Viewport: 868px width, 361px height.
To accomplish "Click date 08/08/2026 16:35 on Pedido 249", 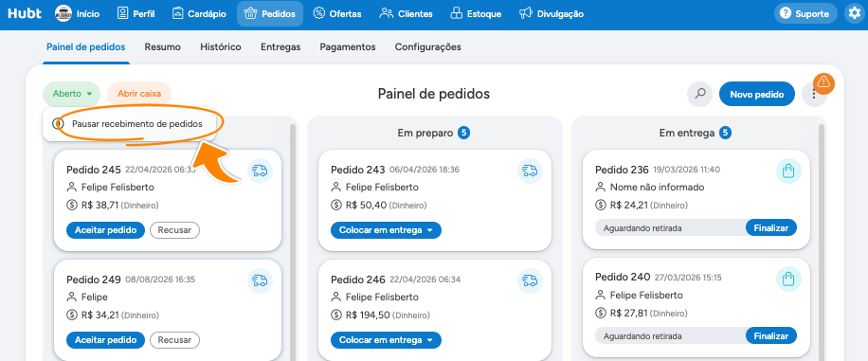I will 160,280.
